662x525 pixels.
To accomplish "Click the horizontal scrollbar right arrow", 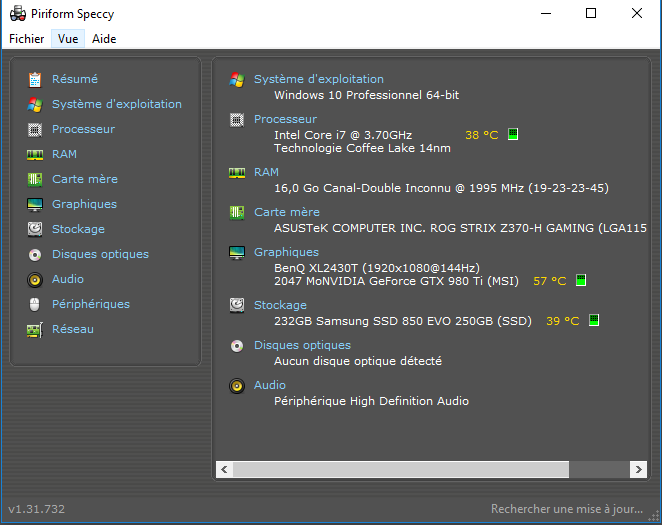I will [638, 469].
